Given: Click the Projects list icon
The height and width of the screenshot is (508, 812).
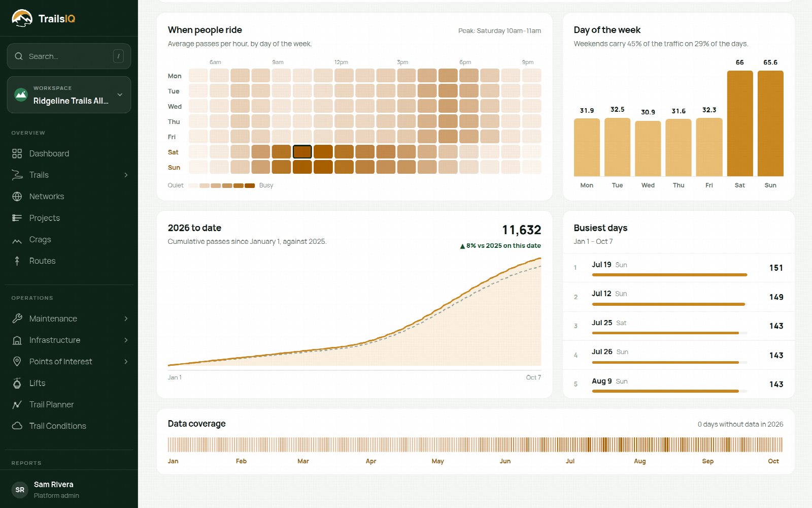Looking at the screenshot, I should coord(17,218).
